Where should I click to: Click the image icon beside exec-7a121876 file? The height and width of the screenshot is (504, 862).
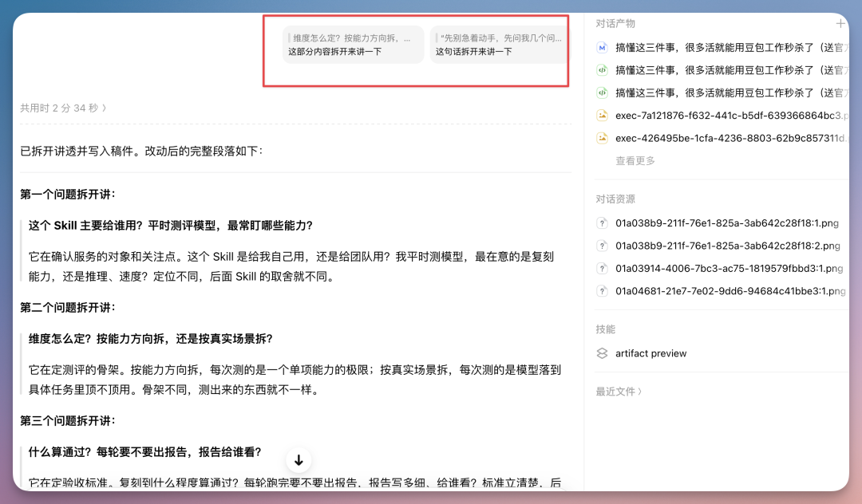coord(602,116)
